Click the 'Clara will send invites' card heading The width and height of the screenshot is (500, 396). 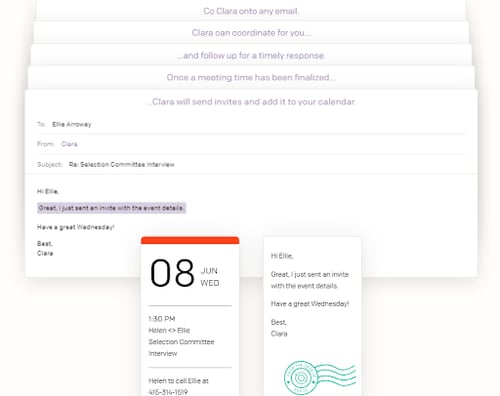click(251, 102)
